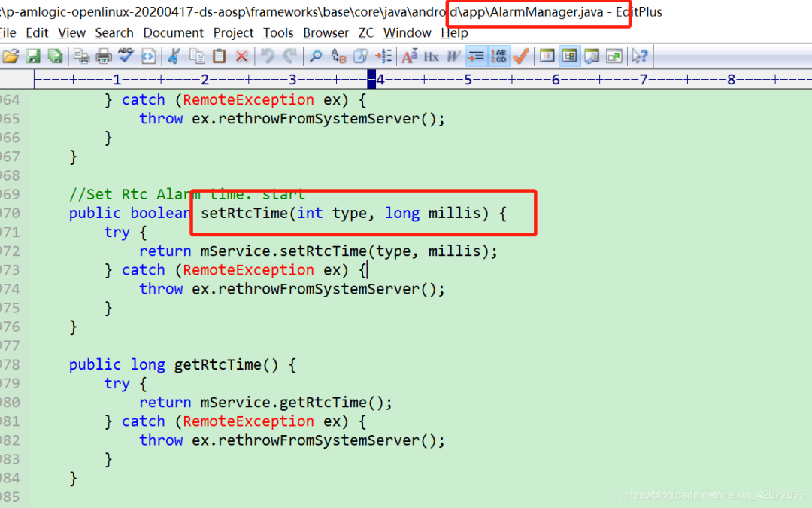Open font settings icon
This screenshot has width=812, height=508.
coord(409,56)
